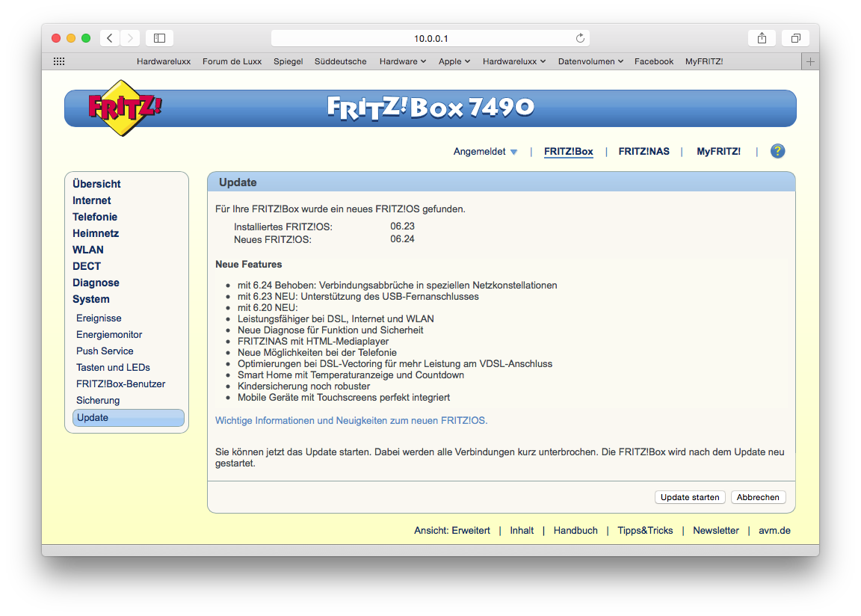Expand the Datenvolumen bookmarks folder
Image resolution: width=861 pixels, height=616 pixels.
[x=590, y=61]
